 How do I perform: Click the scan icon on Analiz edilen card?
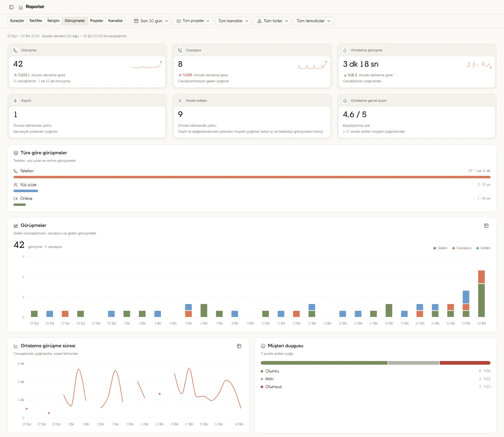[180, 100]
